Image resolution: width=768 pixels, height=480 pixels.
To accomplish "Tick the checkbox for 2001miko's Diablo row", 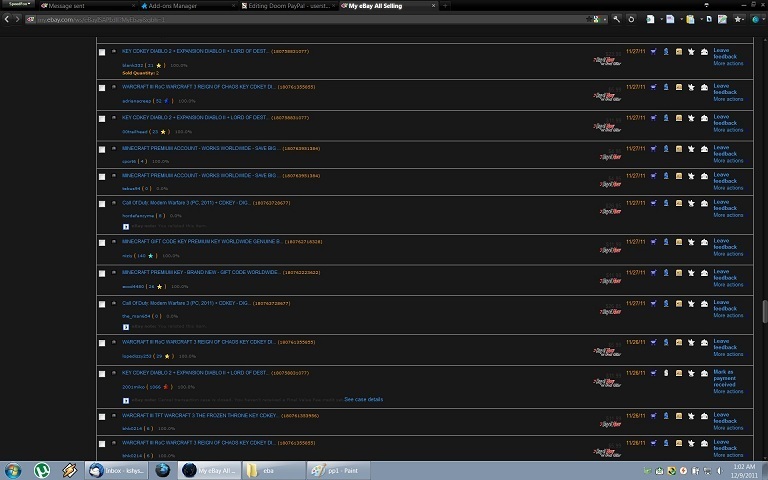I will (x=102, y=374).
